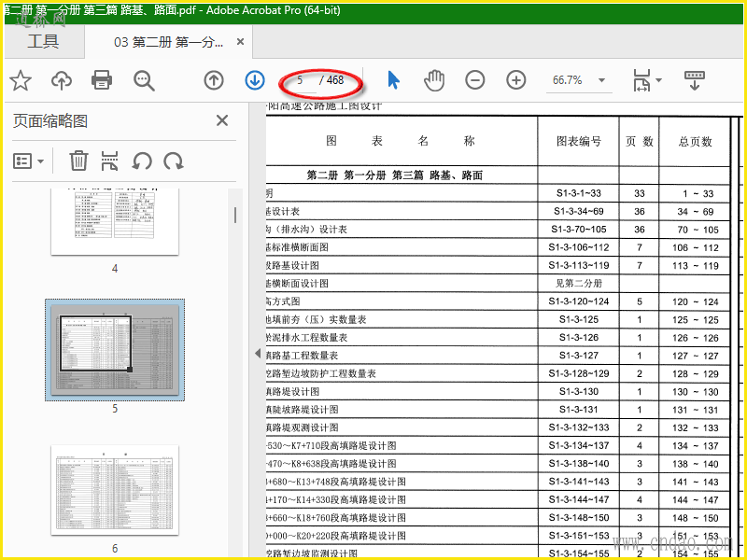
Task: Select page 4 thumbnail
Action: 115,222
